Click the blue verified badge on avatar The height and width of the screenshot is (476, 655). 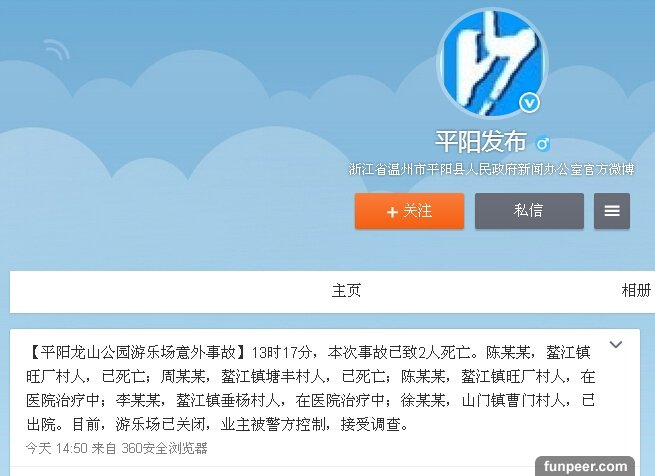click(x=530, y=103)
